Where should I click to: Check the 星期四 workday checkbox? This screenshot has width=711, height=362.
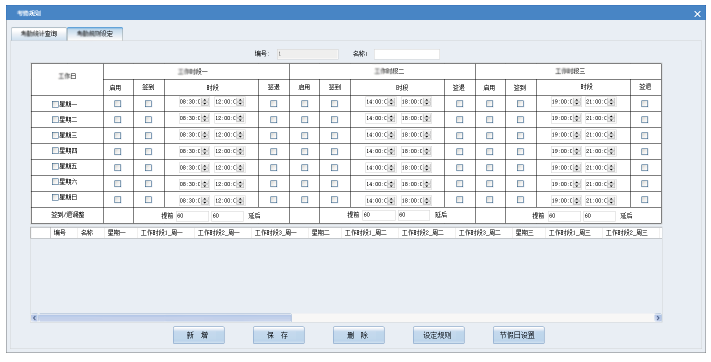55,151
